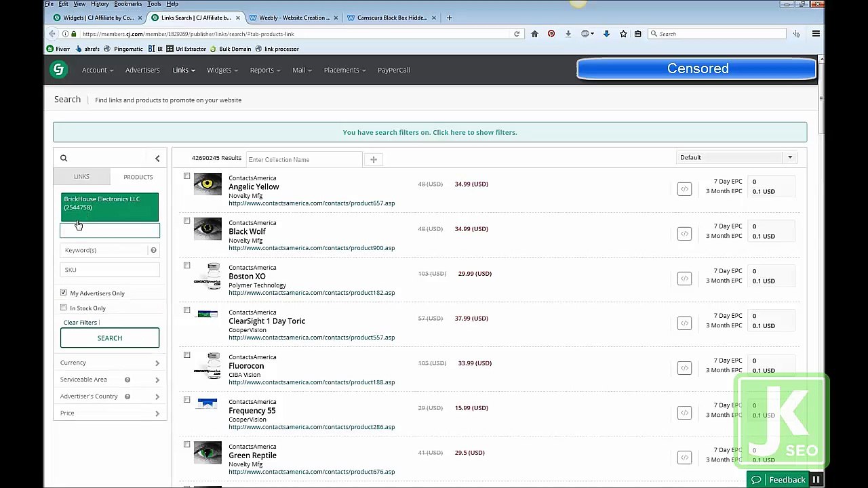
Task: Select the Boston XO product checkbox
Action: pyautogui.click(x=186, y=266)
